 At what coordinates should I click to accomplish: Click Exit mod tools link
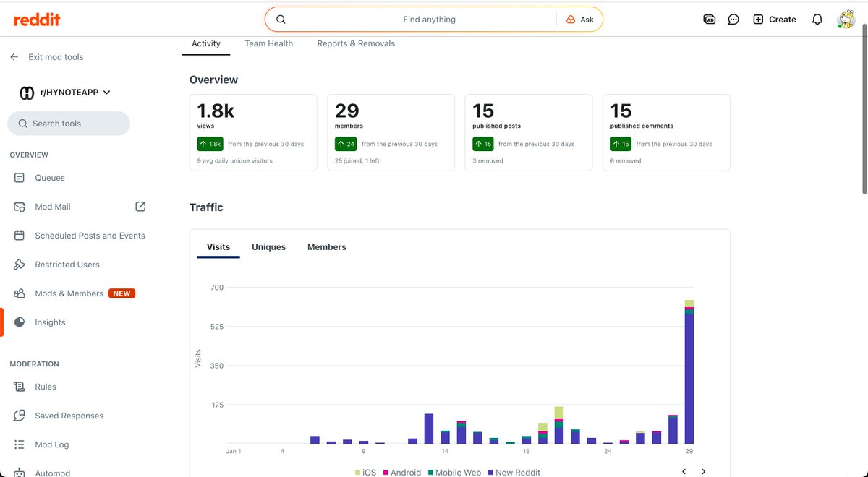click(x=56, y=57)
